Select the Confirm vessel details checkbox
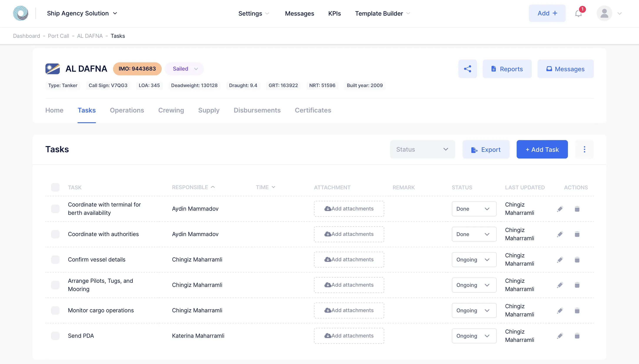Screen dimensions: 639x364 (x=55, y=260)
